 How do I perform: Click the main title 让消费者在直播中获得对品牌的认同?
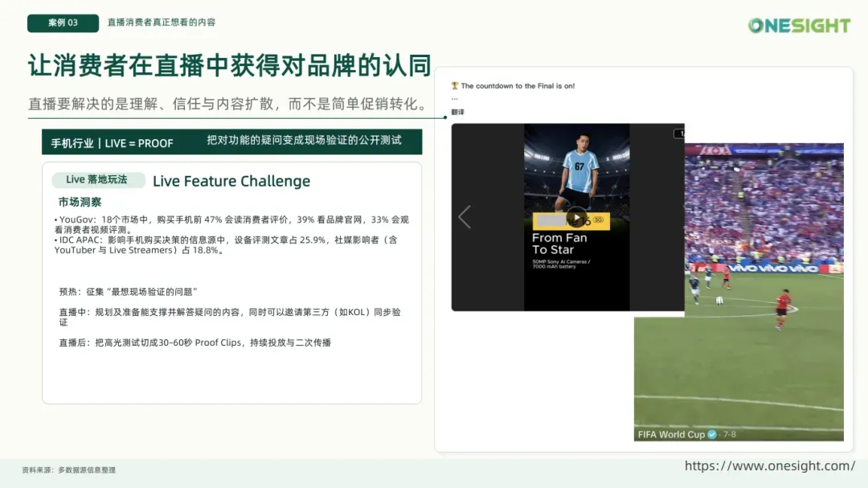[x=229, y=65]
